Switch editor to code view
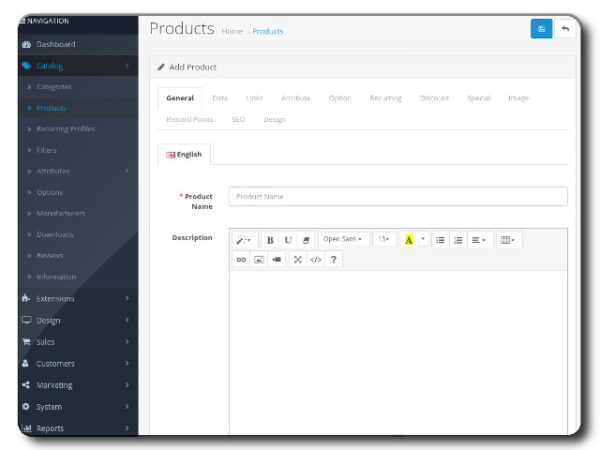Screen dimensions: 600x450 [315, 259]
